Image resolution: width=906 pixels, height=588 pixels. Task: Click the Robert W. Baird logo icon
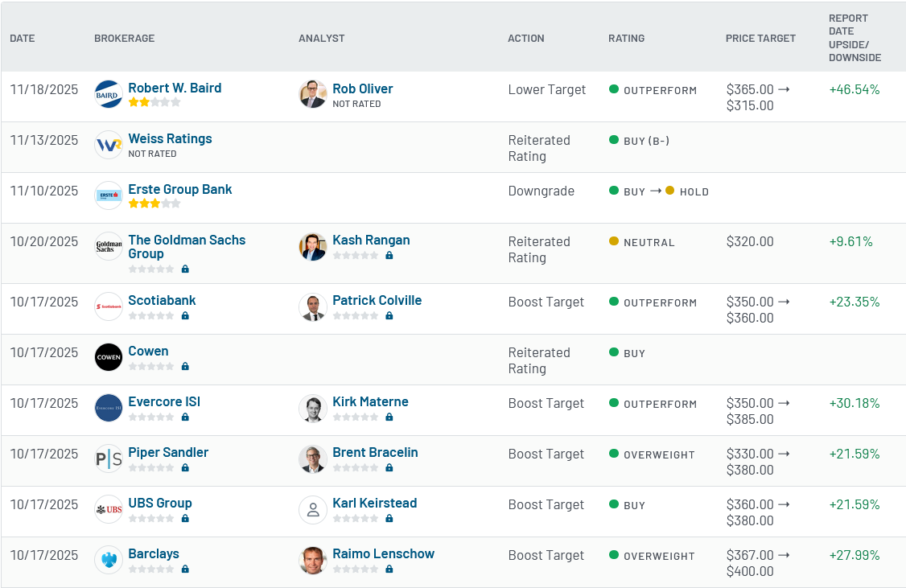pos(109,94)
